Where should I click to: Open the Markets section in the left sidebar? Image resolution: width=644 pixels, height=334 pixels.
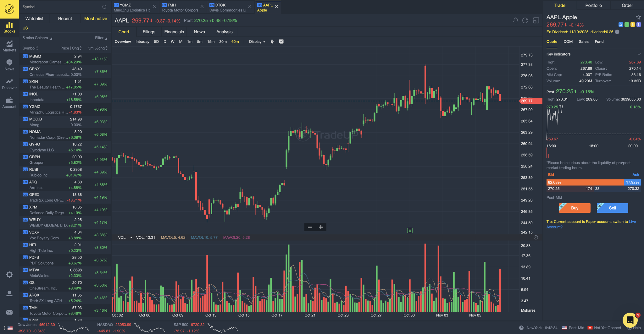point(9,46)
